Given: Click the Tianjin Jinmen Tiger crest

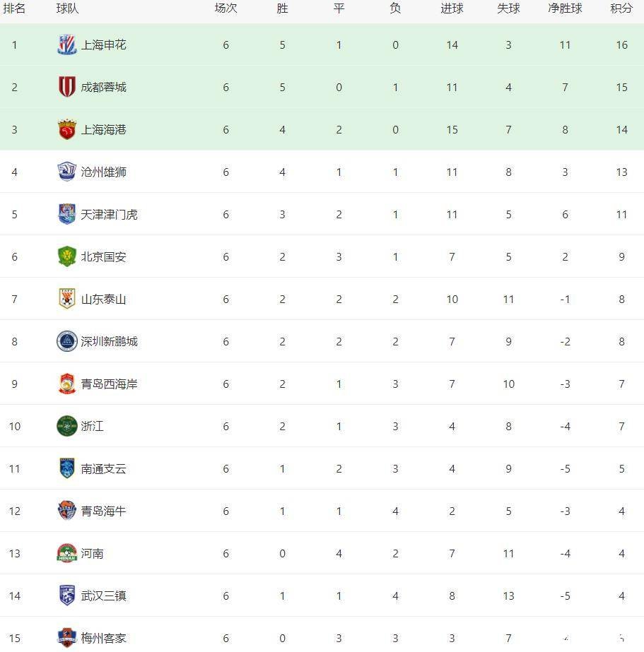Looking at the screenshot, I should (x=66, y=215).
